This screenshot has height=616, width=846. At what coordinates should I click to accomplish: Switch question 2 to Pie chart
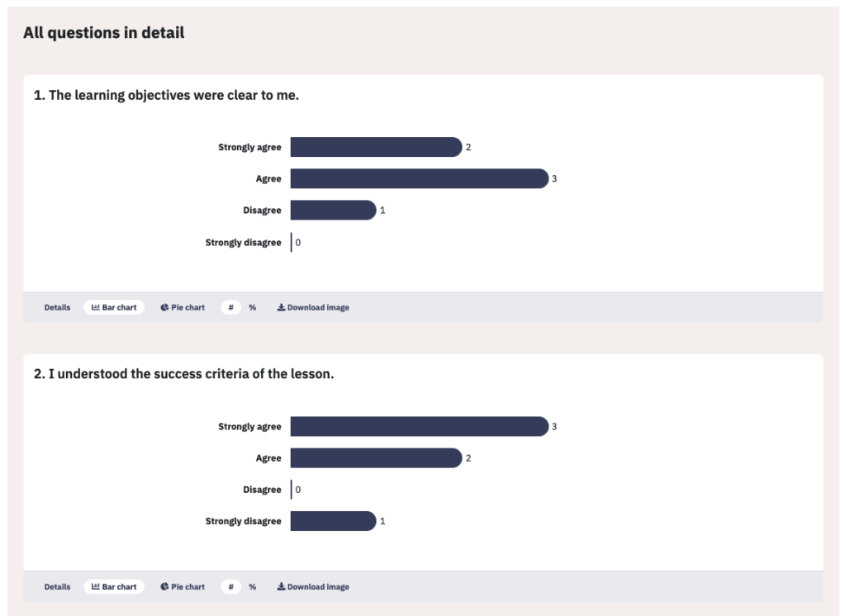[183, 587]
